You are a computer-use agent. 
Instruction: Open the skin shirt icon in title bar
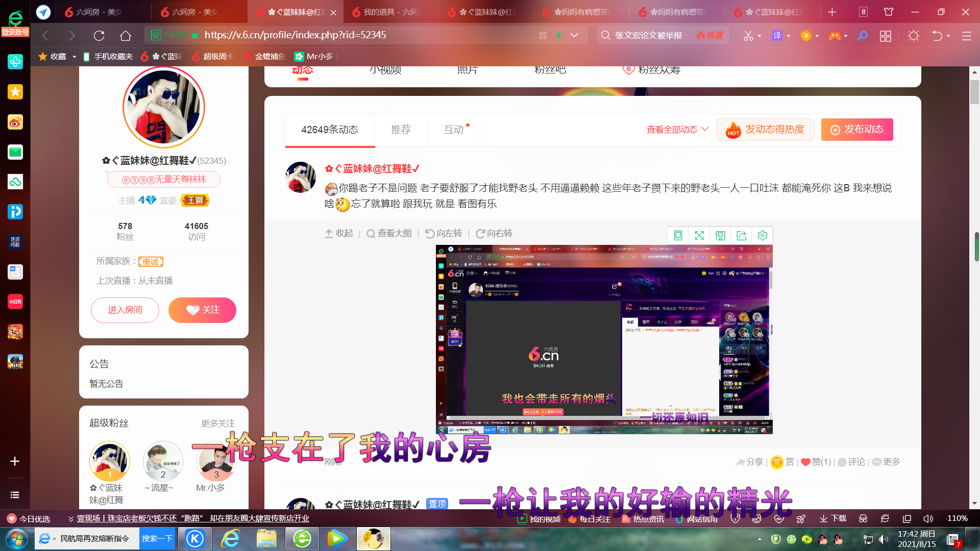click(x=889, y=12)
